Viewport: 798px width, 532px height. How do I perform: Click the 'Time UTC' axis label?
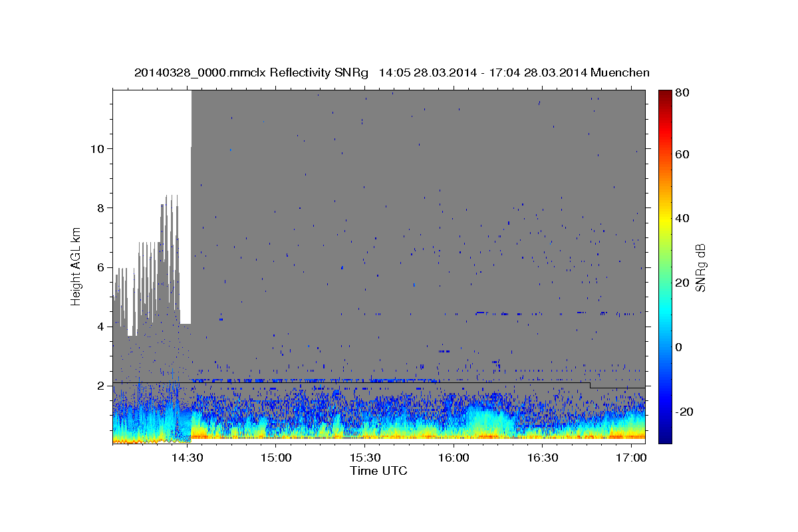click(x=378, y=471)
